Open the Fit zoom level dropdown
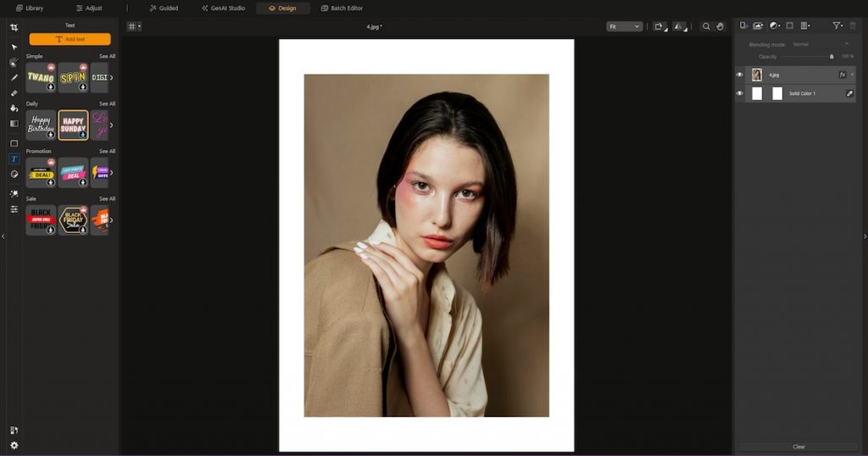 click(x=624, y=26)
